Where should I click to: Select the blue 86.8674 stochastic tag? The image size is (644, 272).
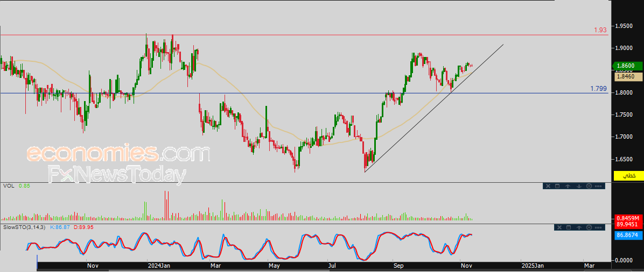coord(628,236)
